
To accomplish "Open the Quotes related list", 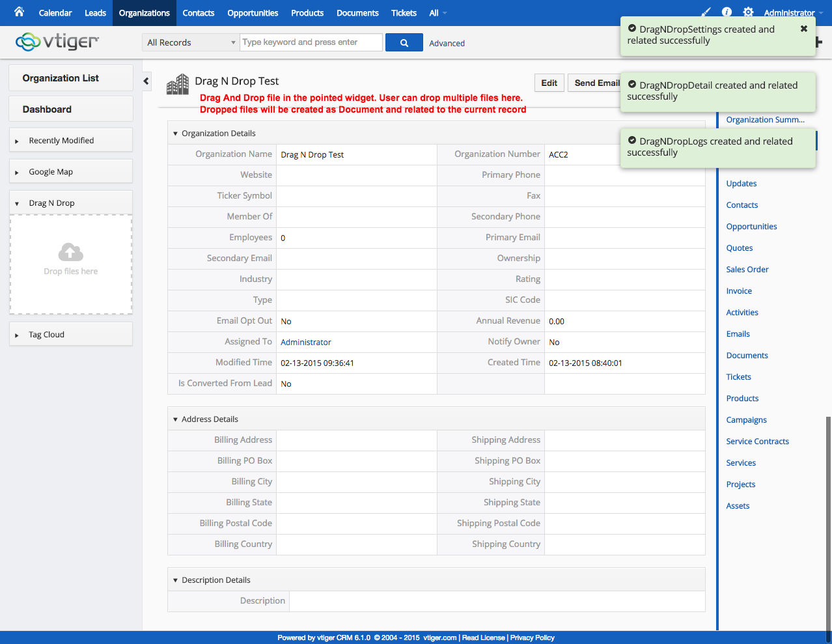I will pyautogui.click(x=740, y=248).
